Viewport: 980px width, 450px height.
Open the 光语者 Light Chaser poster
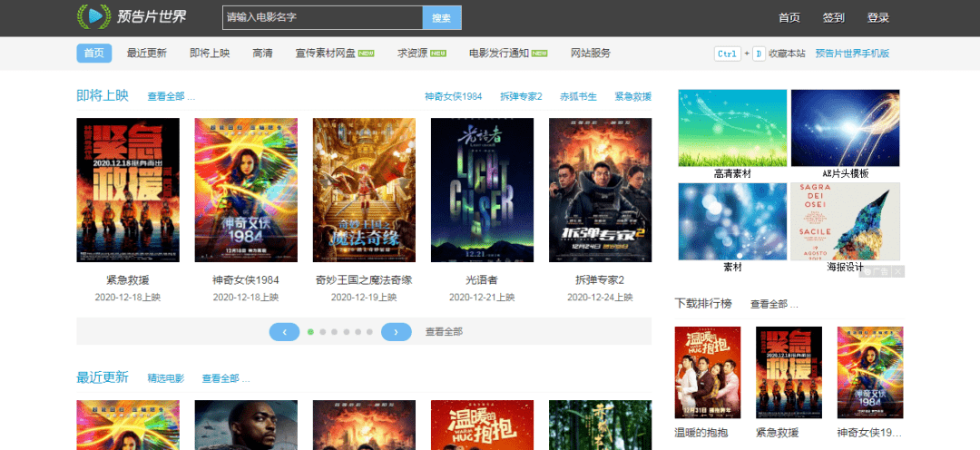483,190
